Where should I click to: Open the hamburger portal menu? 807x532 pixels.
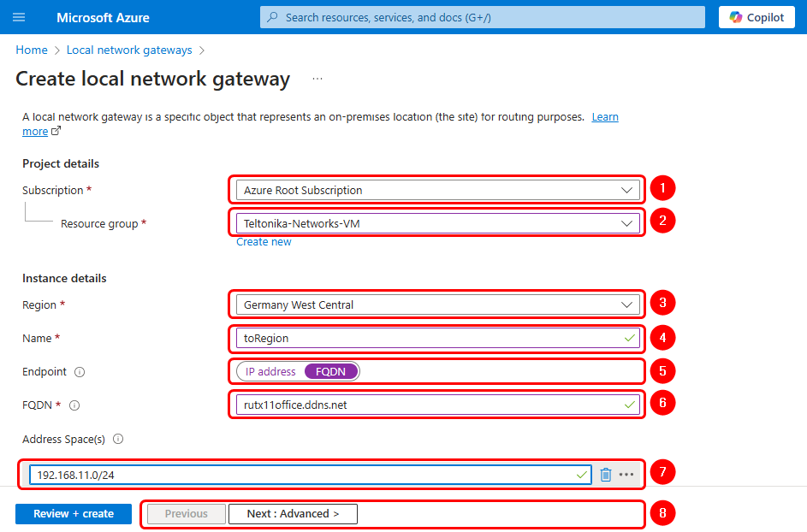[x=19, y=17]
